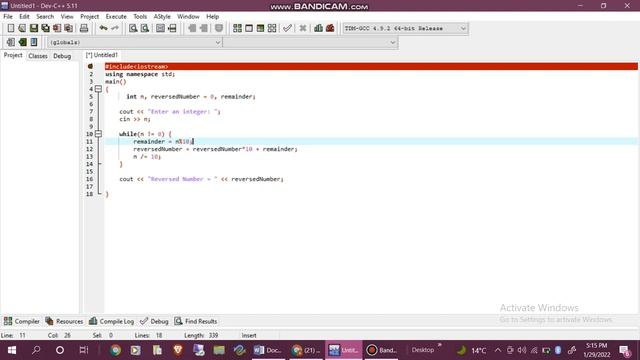
Task: Open the Execute menu
Action: (x=116, y=16)
